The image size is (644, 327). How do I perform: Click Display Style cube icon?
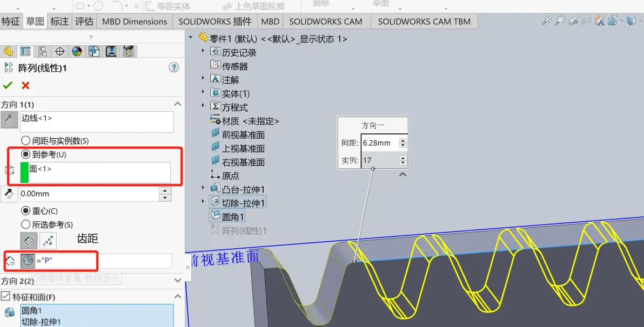631,21
